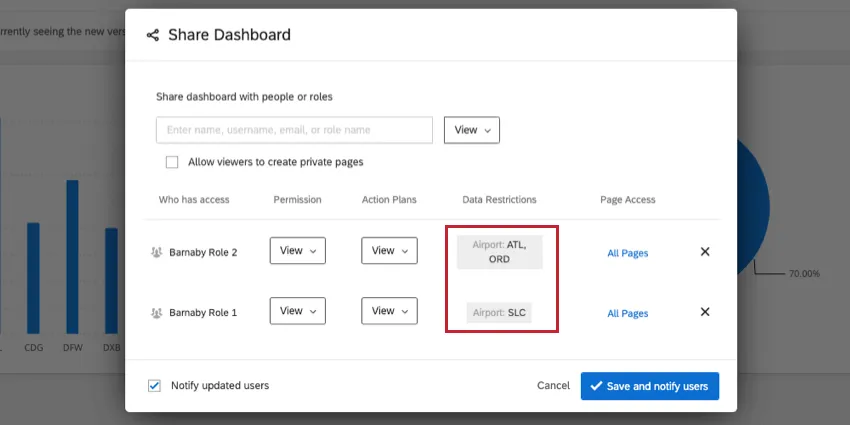Viewport: 850px width, 425px height.
Task: Remove Barnaby Role 1 with the X icon
Action: point(705,312)
